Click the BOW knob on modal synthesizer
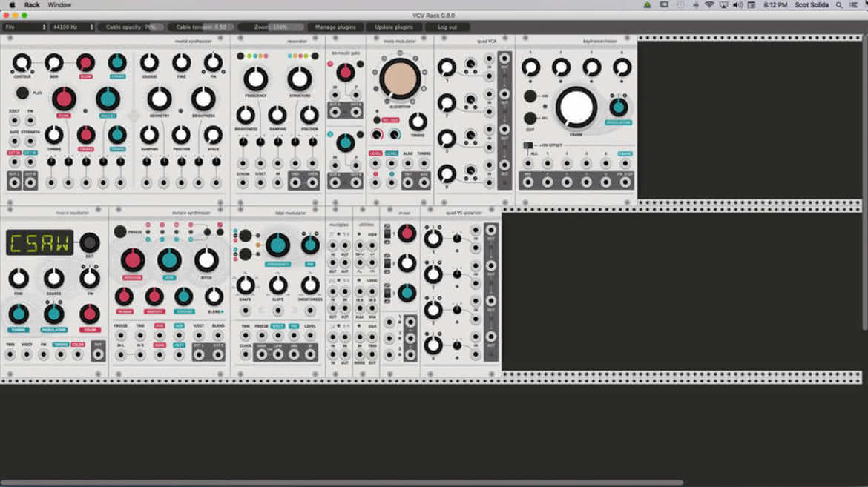 coord(53,63)
